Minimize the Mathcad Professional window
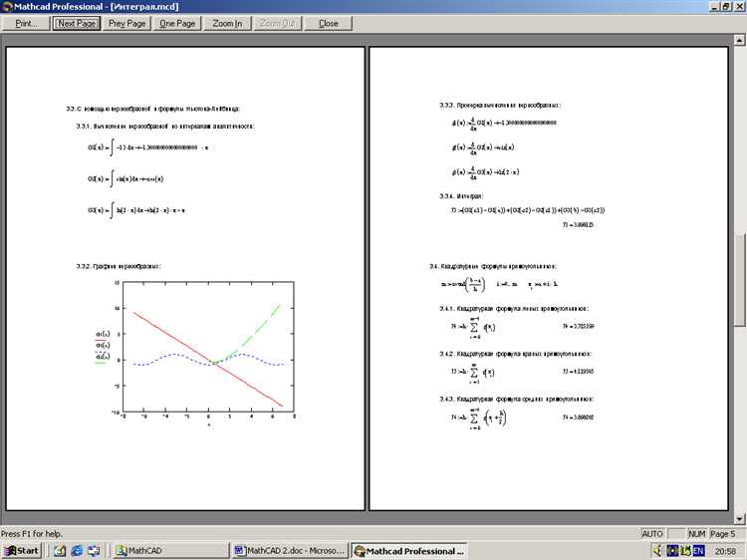747x560 pixels. [x=714, y=7]
